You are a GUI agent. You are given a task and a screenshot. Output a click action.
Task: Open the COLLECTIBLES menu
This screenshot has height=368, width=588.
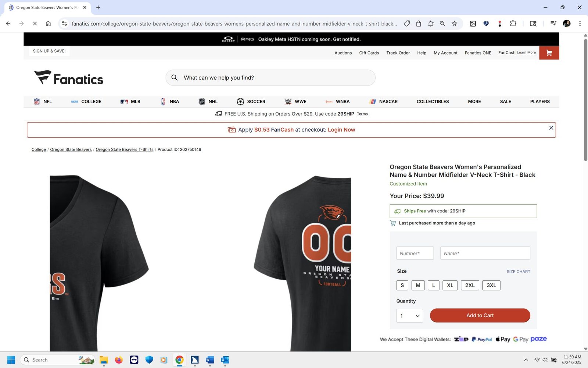(x=433, y=102)
